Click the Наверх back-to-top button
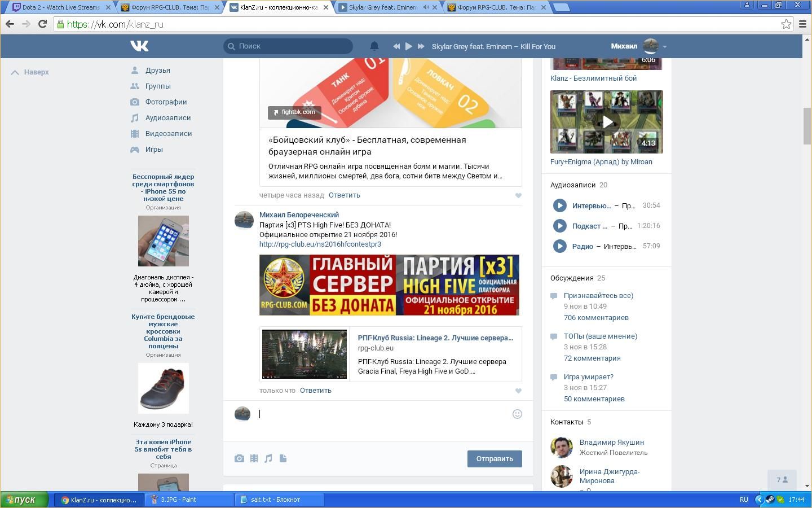812x508 pixels. [30, 72]
